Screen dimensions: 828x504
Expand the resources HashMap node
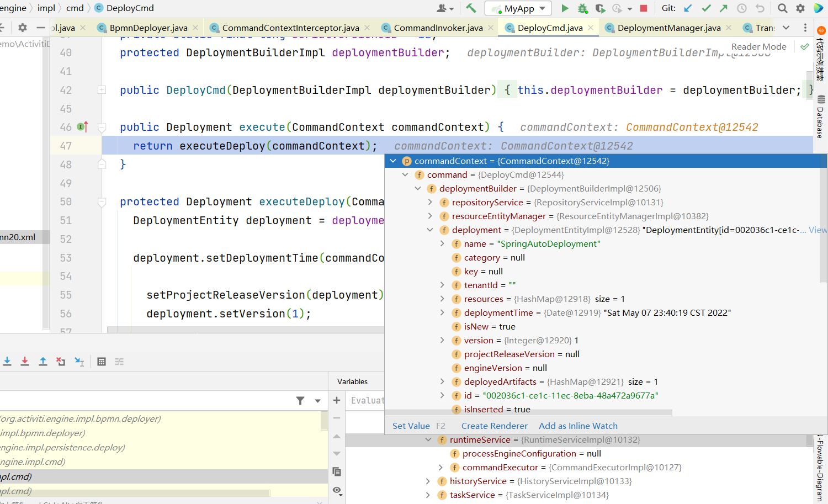(442, 299)
